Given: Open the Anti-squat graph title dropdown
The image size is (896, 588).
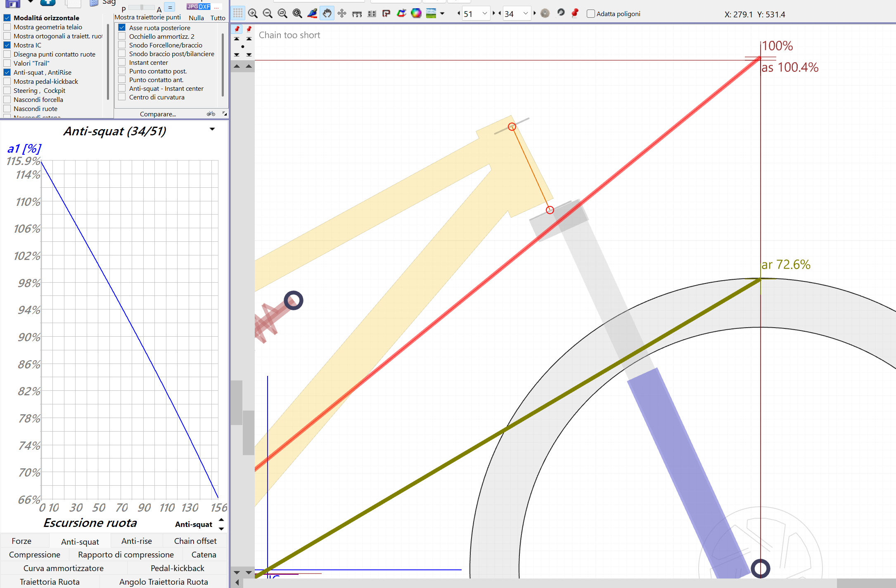Looking at the screenshot, I should pyautogui.click(x=212, y=129).
